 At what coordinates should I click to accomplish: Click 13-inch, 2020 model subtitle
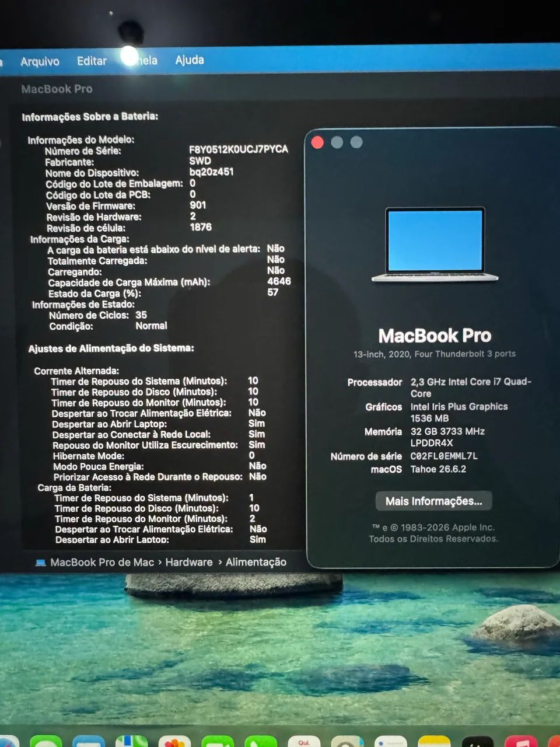pyautogui.click(x=435, y=354)
